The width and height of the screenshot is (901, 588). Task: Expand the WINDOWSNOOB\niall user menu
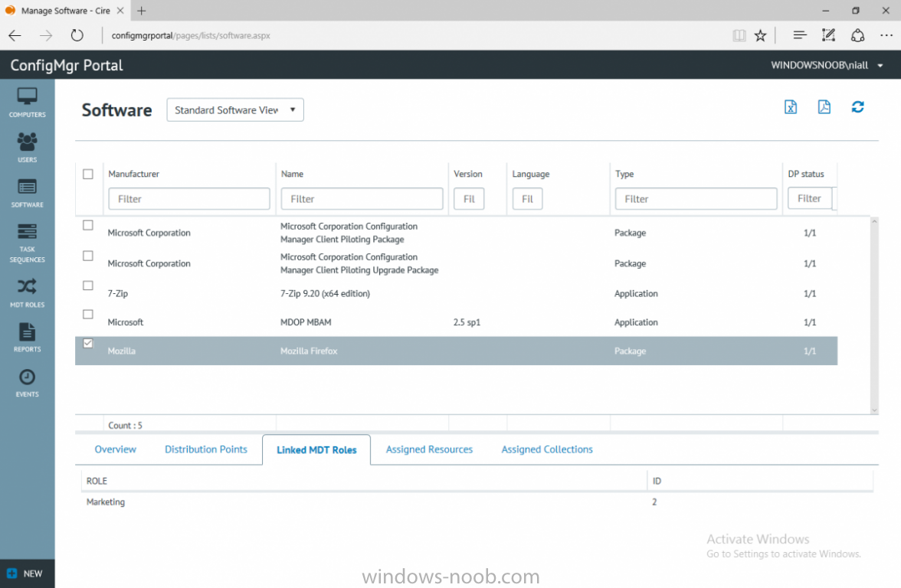click(827, 65)
